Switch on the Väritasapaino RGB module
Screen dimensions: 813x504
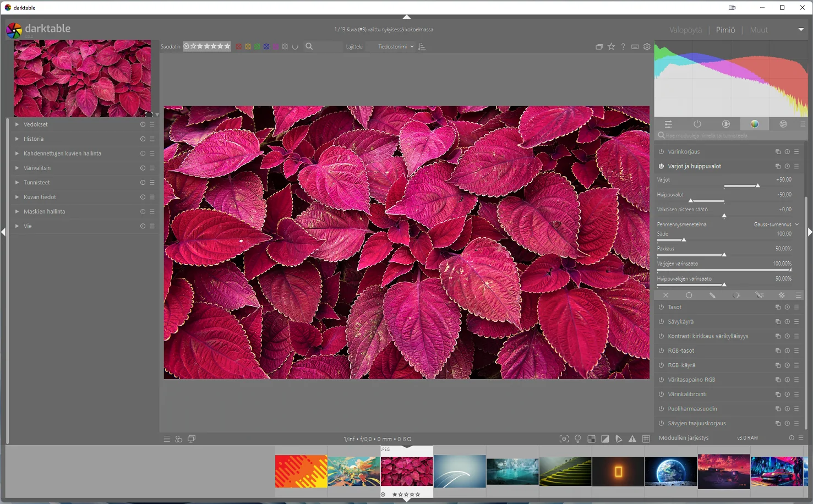[x=661, y=380]
